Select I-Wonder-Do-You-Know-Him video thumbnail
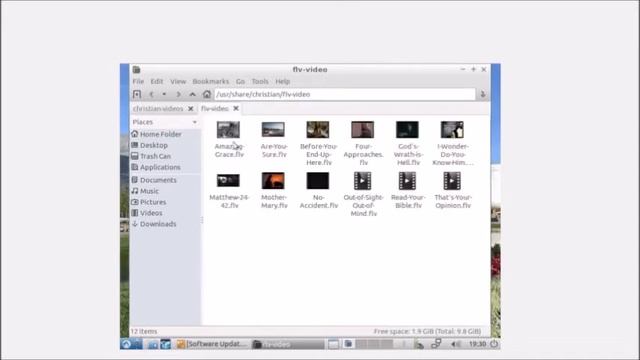Viewport: 640px width, 360px height. pyautogui.click(x=452, y=130)
